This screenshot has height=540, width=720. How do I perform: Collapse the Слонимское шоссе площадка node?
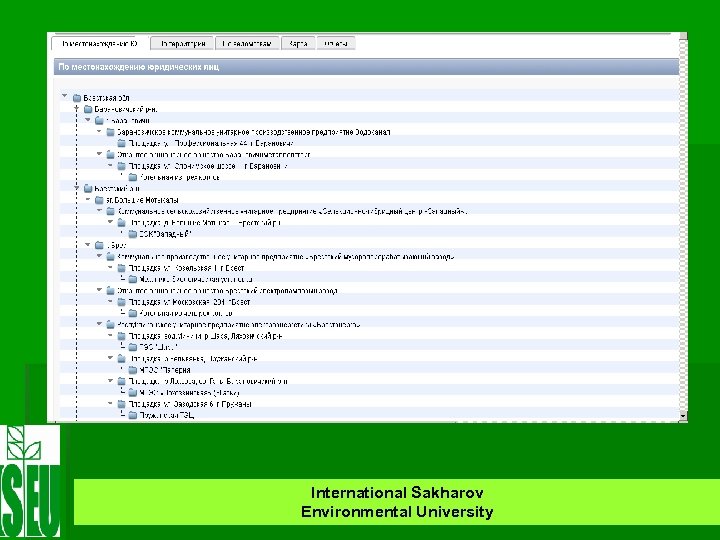(110, 165)
